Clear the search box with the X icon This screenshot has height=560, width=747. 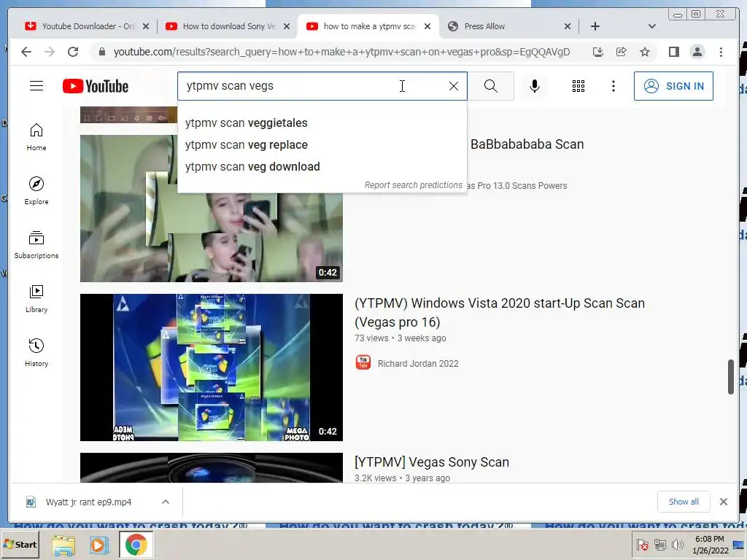click(454, 86)
